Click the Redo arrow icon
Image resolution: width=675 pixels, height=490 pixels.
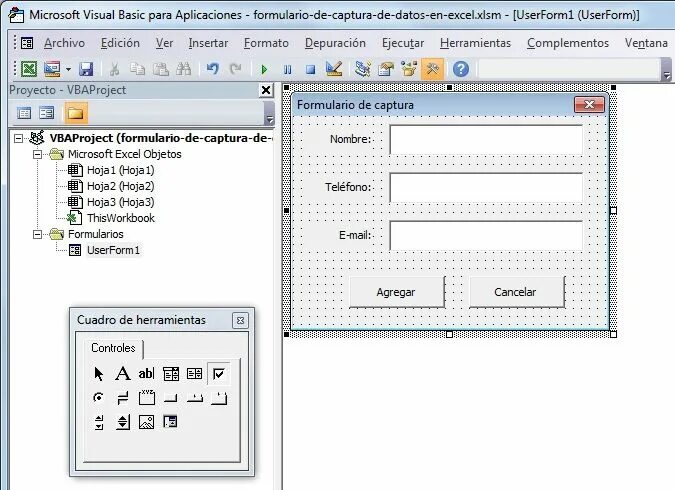point(235,69)
